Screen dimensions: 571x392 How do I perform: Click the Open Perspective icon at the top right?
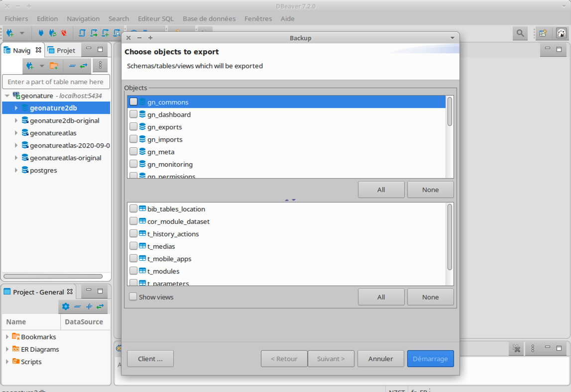543,33
